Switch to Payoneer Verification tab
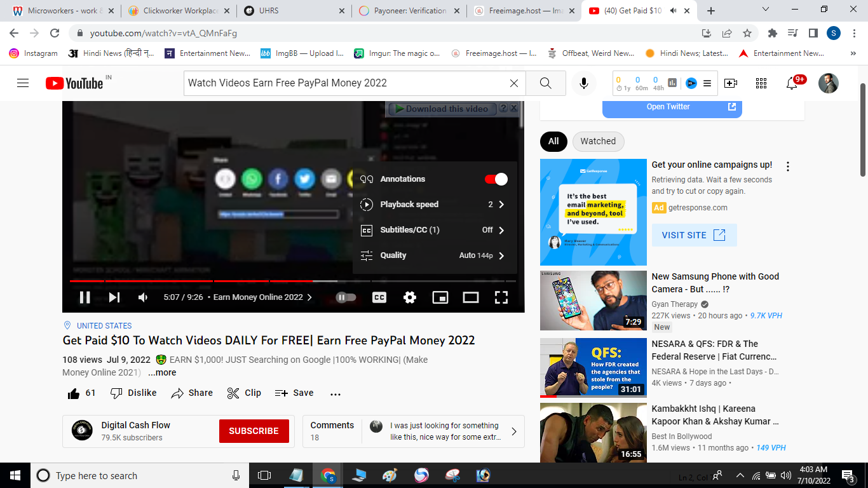868x488 pixels. click(409, 11)
